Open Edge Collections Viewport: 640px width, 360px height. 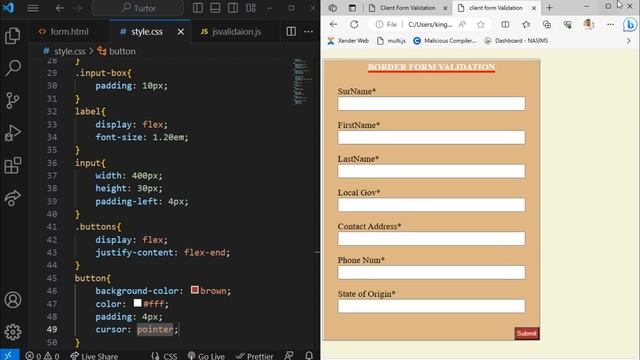click(x=547, y=24)
